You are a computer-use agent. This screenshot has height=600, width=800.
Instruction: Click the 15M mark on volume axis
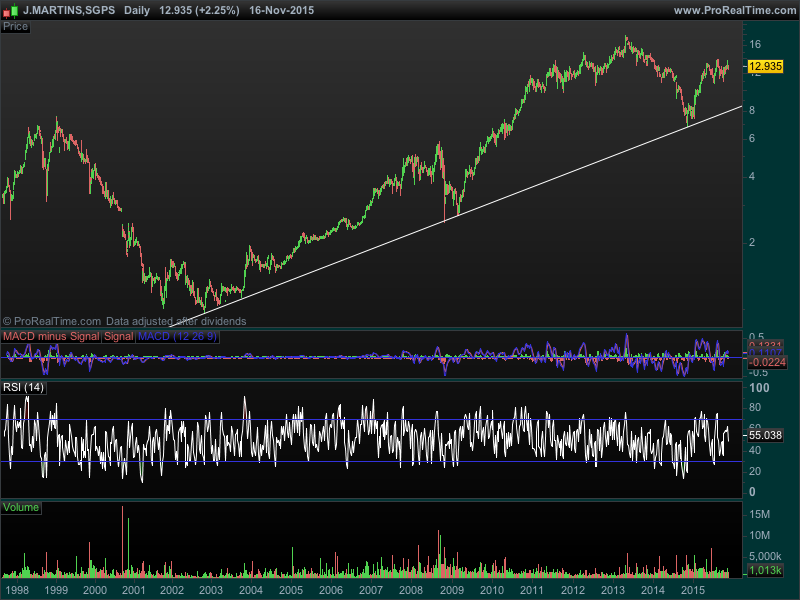tap(760, 514)
